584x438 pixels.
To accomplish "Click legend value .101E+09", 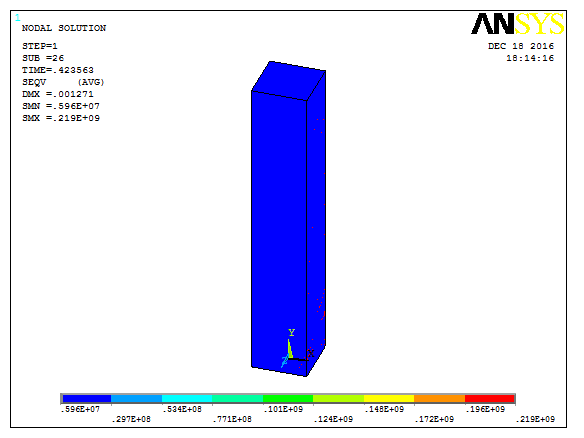I will [x=283, y=409].
